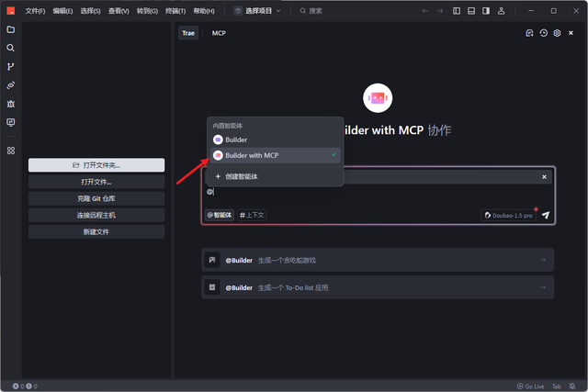Screen dimensions: 588x392
Task: Click the 打开文件夹 button
Action: coord(96,165)
